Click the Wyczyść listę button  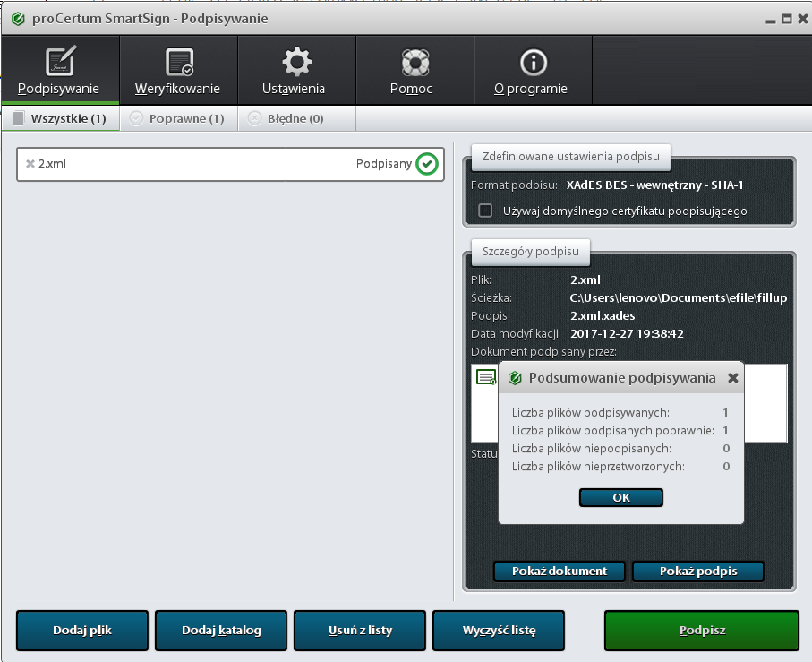499,631
